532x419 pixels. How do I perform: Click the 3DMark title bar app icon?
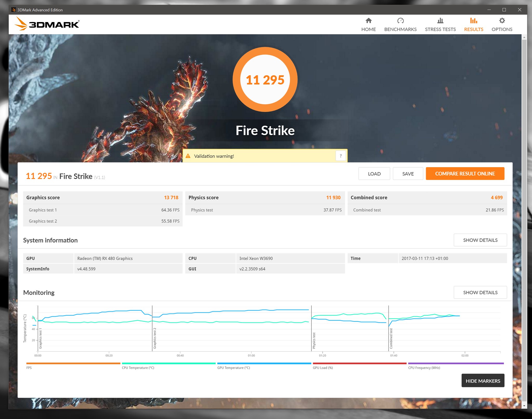click(x=14, y=10)
